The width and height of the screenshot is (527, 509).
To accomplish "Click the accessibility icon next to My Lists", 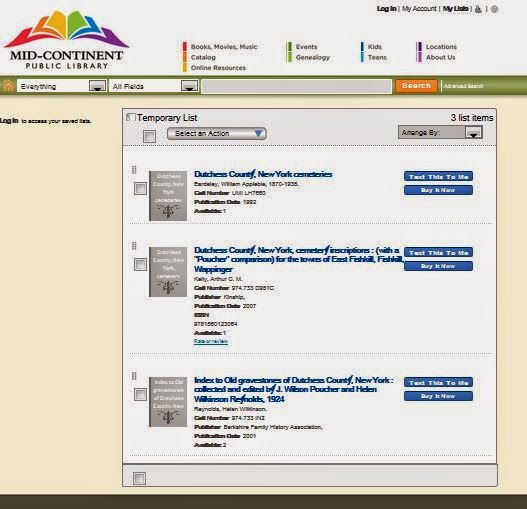I will click(478, 9).
